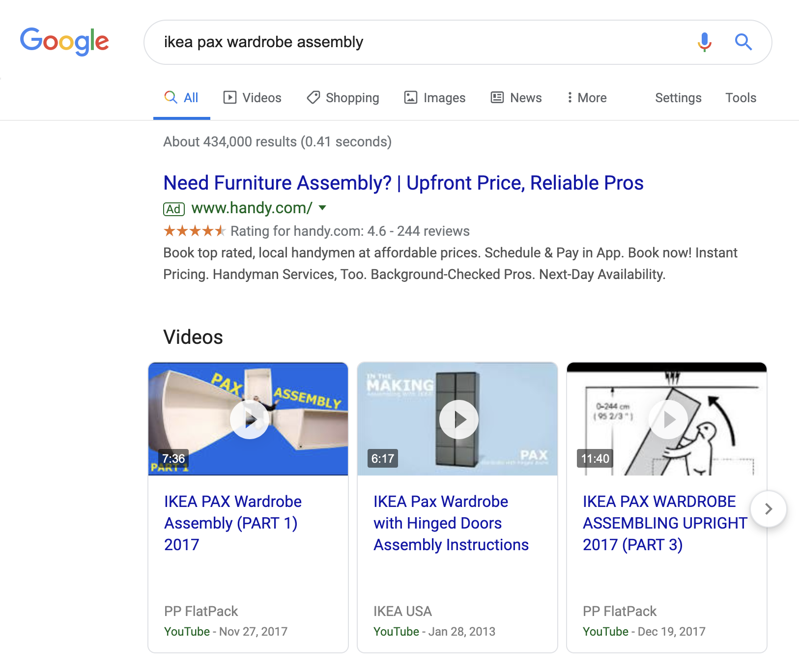799x672 pixels.
Task: Click the Images filter icon
Action: [411, 97]
